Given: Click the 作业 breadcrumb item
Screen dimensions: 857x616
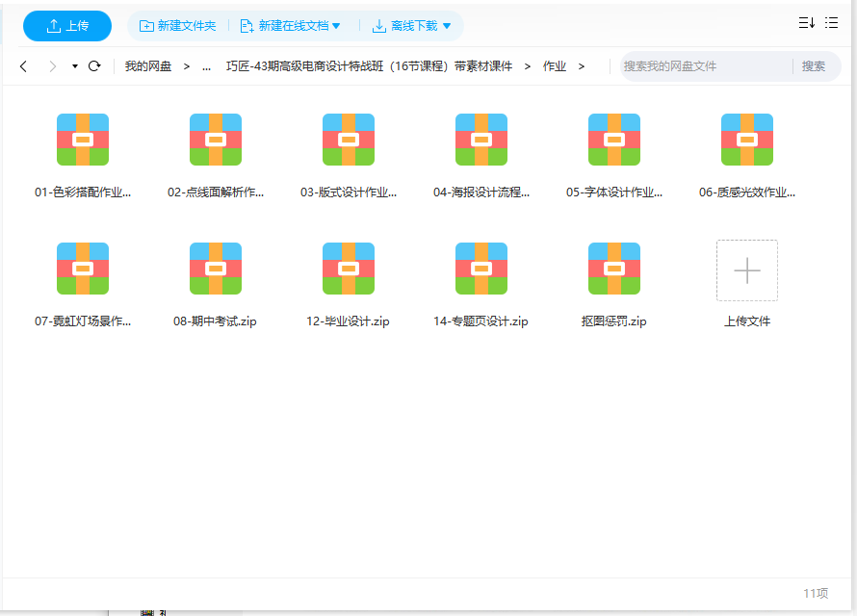Looking at the screenshot, I should [x=555, y=66].
